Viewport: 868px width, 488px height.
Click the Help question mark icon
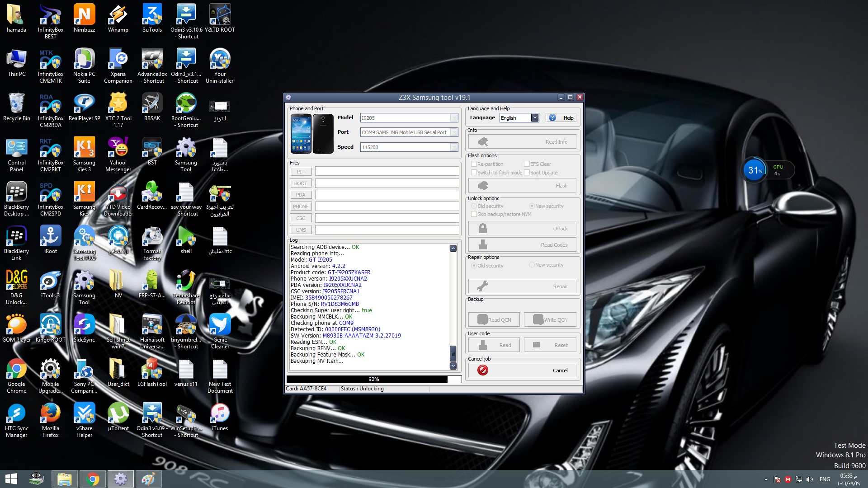552,118
